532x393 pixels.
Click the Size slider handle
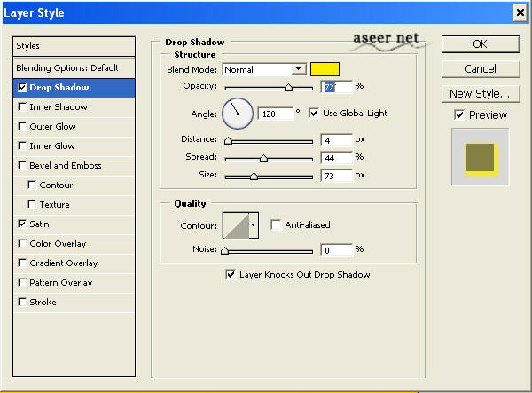click(x=254, y=176)
